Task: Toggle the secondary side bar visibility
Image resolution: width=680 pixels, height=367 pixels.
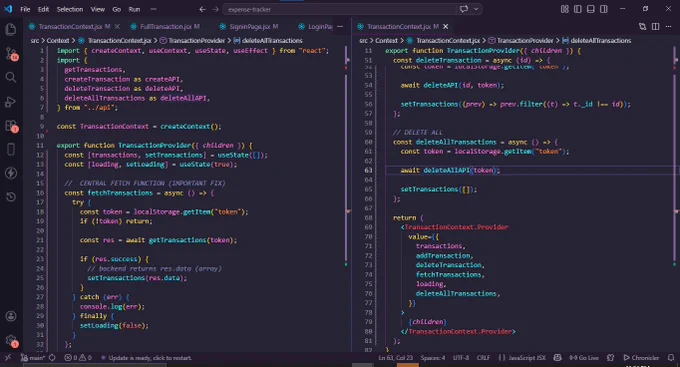Action: pyautogui.click(x=603, y=9)
